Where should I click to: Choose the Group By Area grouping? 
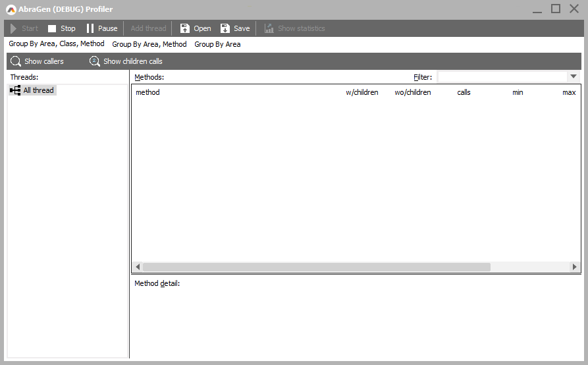point(217,44)
